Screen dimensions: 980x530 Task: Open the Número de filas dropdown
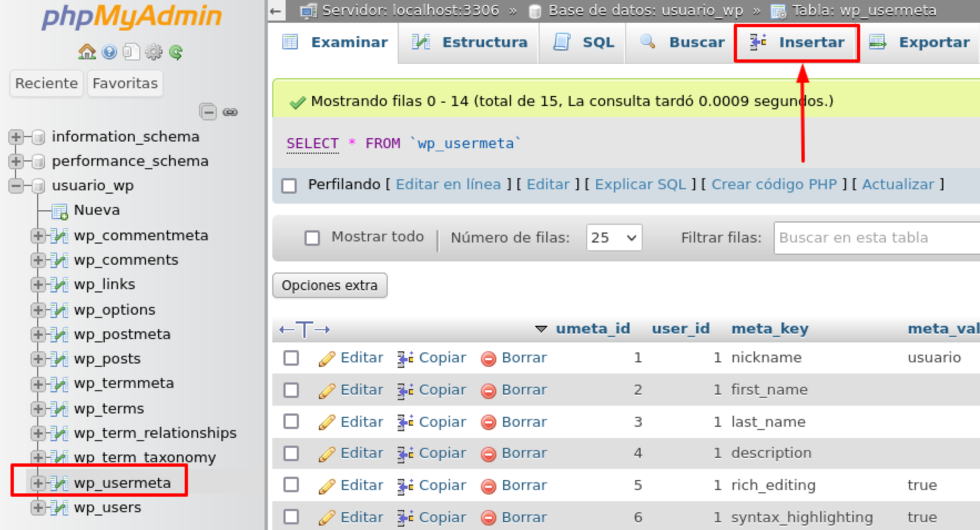pyautogui.click(x=614, y=238)
